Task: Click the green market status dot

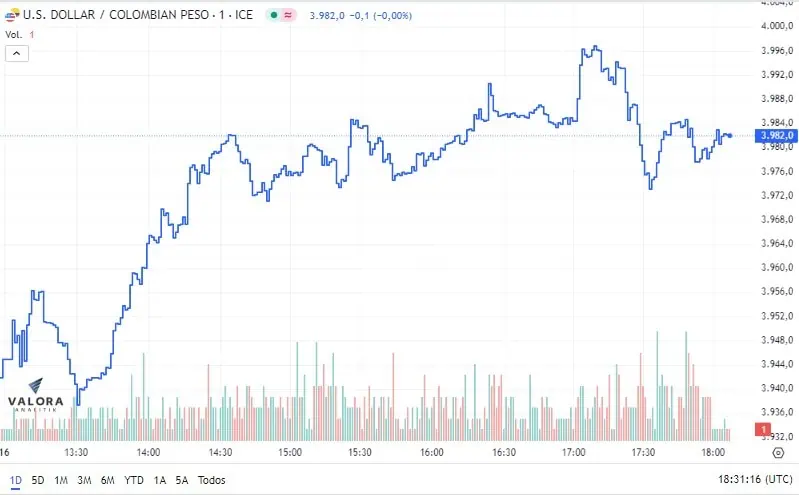Action: 274,15
